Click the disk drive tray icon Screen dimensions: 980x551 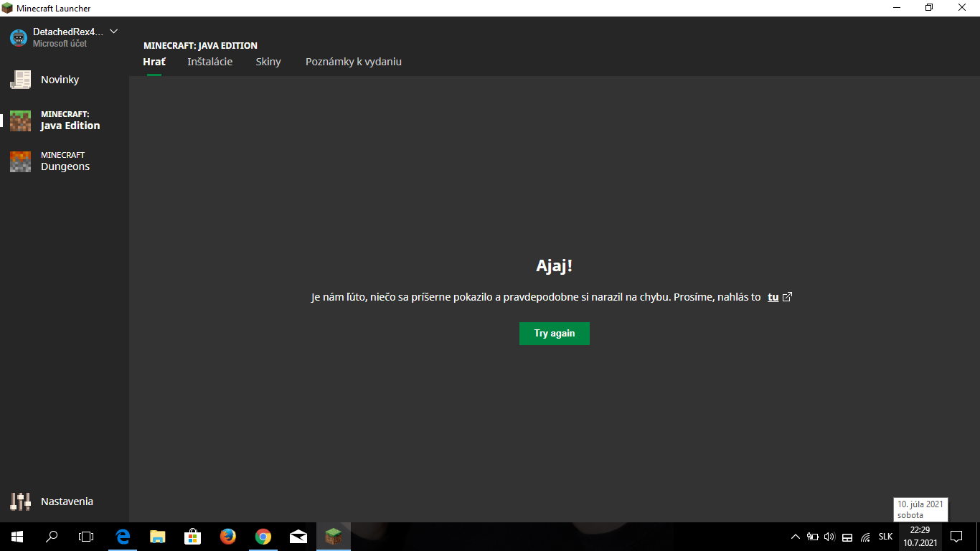coord(847,537)
